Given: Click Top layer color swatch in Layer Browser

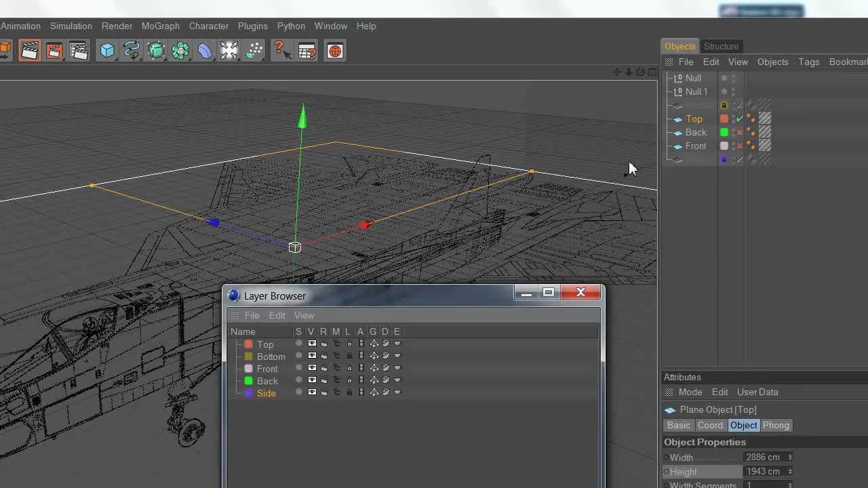Looking at the screenshot, I should click(248, 344).
